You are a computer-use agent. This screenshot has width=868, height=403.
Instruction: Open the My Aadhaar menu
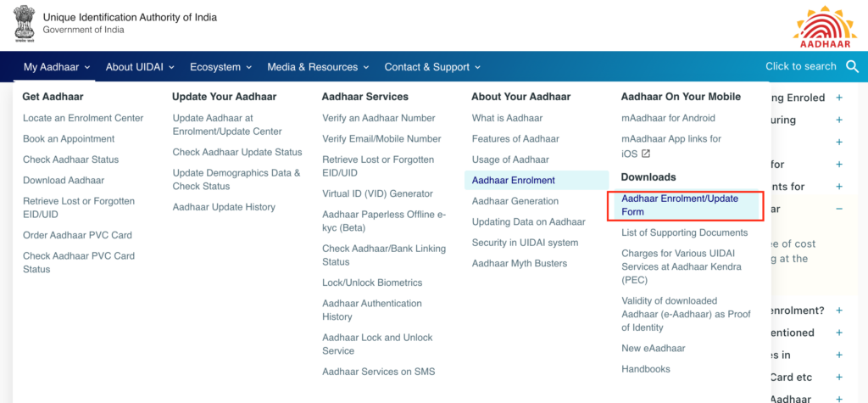(x=57, y=67)
